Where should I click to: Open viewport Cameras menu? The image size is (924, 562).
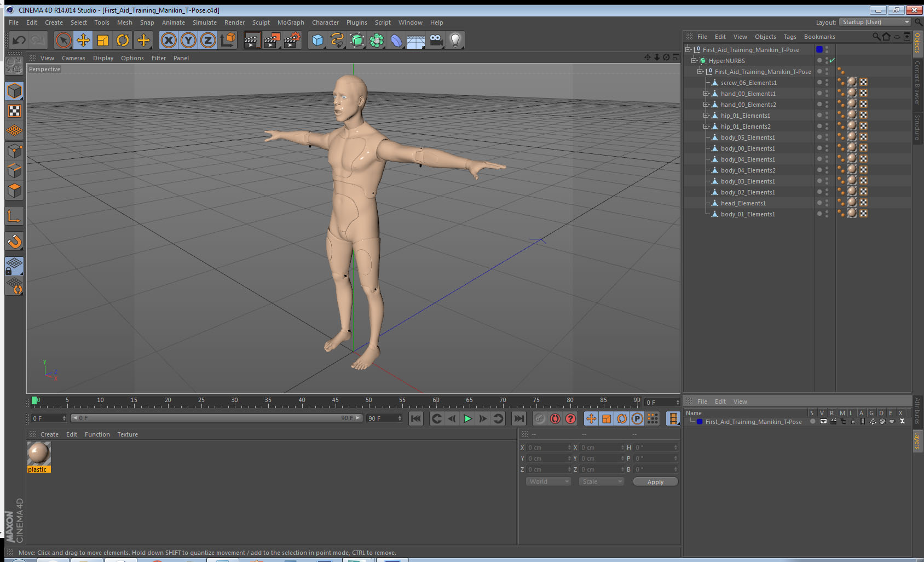click(73, 58)
